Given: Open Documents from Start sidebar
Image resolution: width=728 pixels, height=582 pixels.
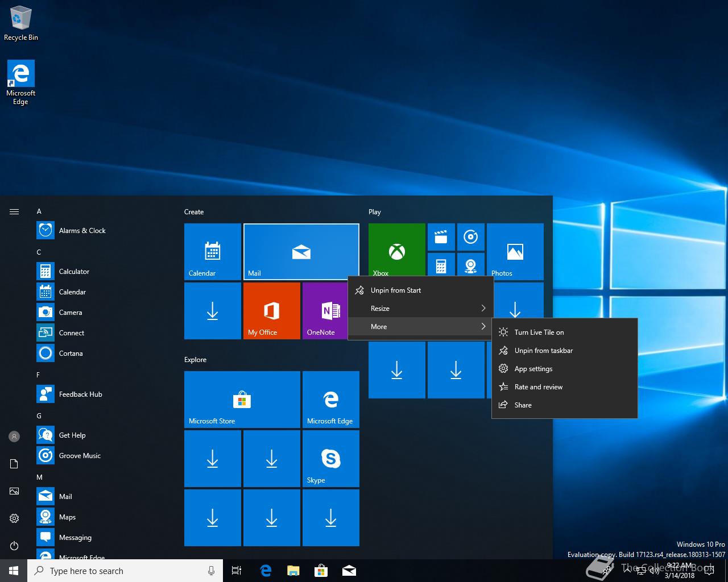Looking at the screenshot, I should pos(14,464).
